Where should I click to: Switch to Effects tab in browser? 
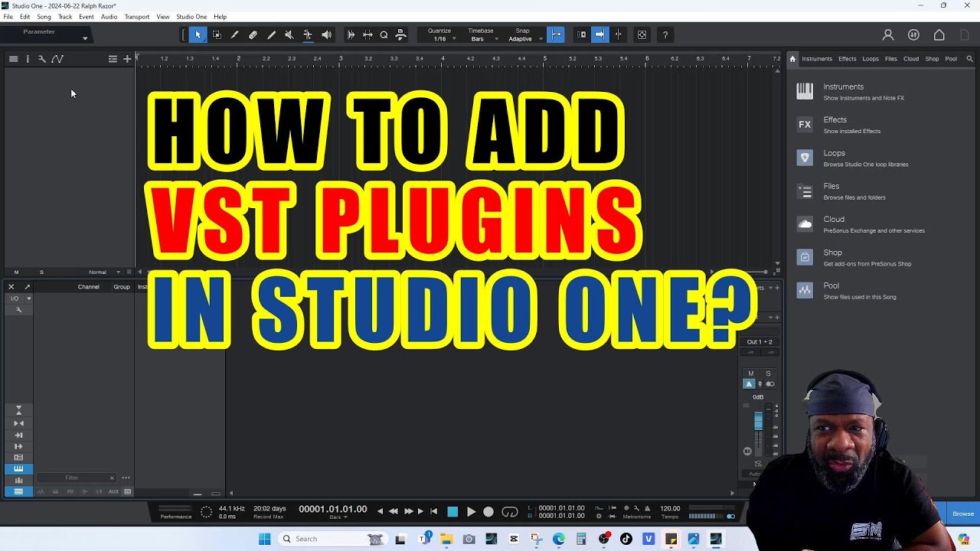coord(847,59)
